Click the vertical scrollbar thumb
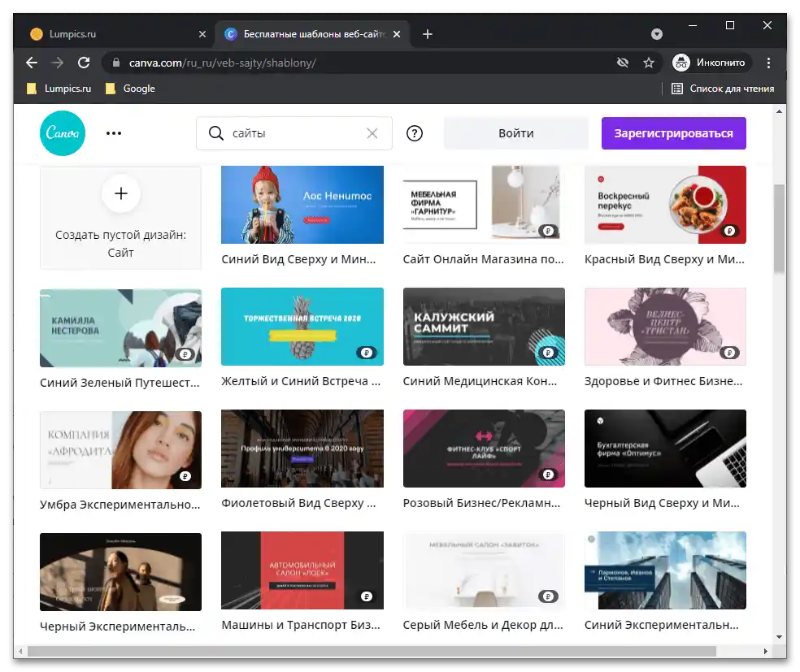 (779, 228)
